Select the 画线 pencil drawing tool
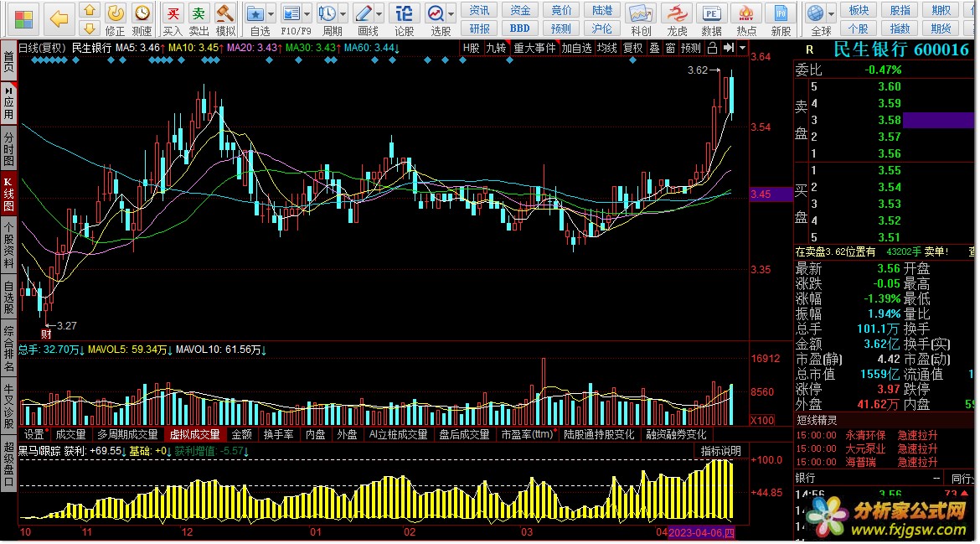 [364, 13]
